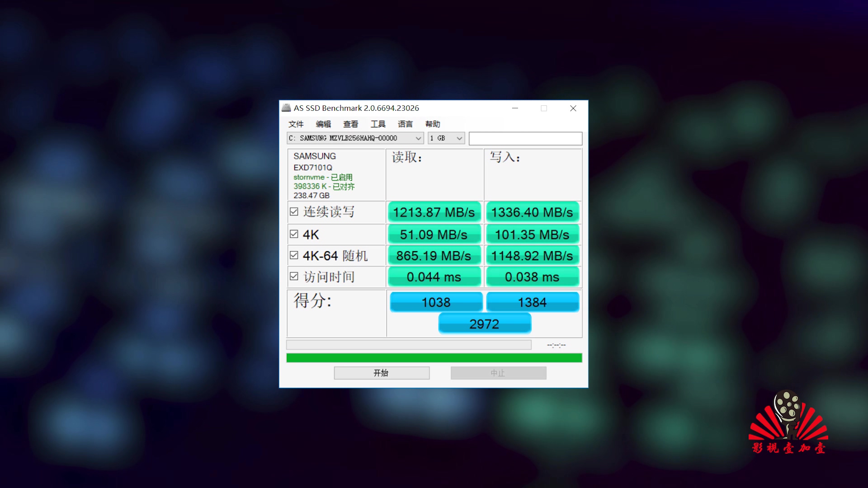Open the 文件 menu

point(296,124)
